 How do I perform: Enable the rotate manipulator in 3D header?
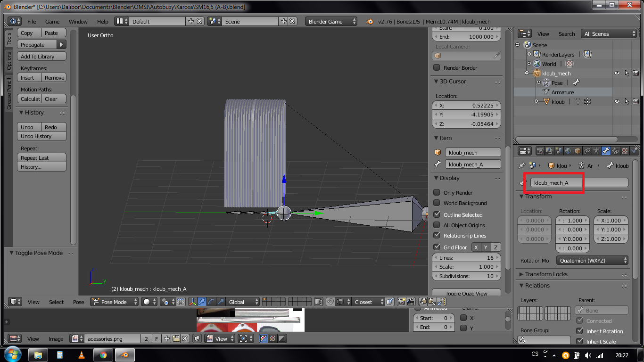click(212, 302)
